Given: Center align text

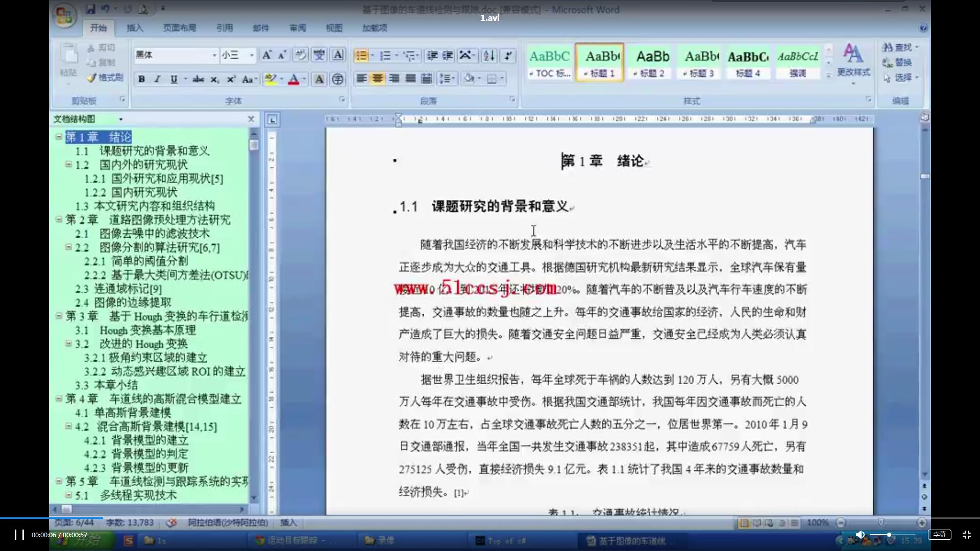Looking at the screenshot, I should pos(378,79).
